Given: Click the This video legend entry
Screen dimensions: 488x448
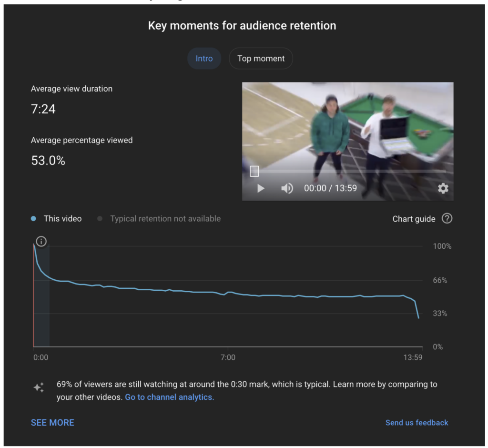Looking at the screenshot, I should [56, 219].
